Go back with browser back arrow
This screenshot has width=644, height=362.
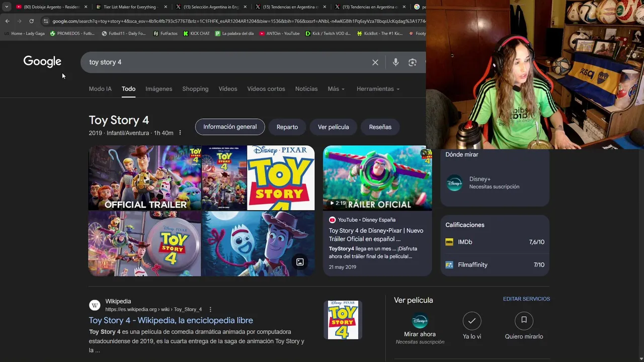tap(7, 21)
